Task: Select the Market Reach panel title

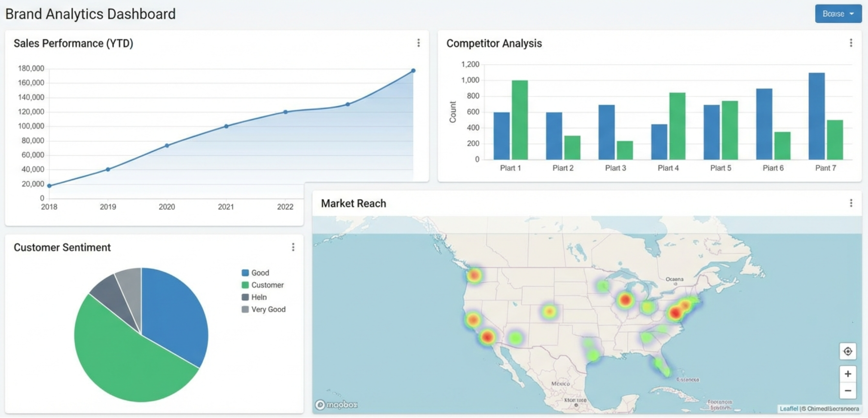Action: (x=353, y=203)
